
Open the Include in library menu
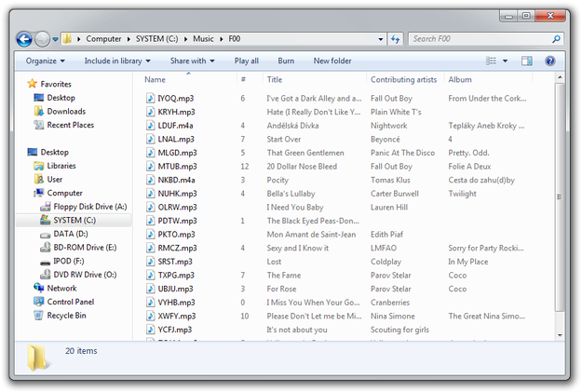pyautogui.click(x=117, y=61)
